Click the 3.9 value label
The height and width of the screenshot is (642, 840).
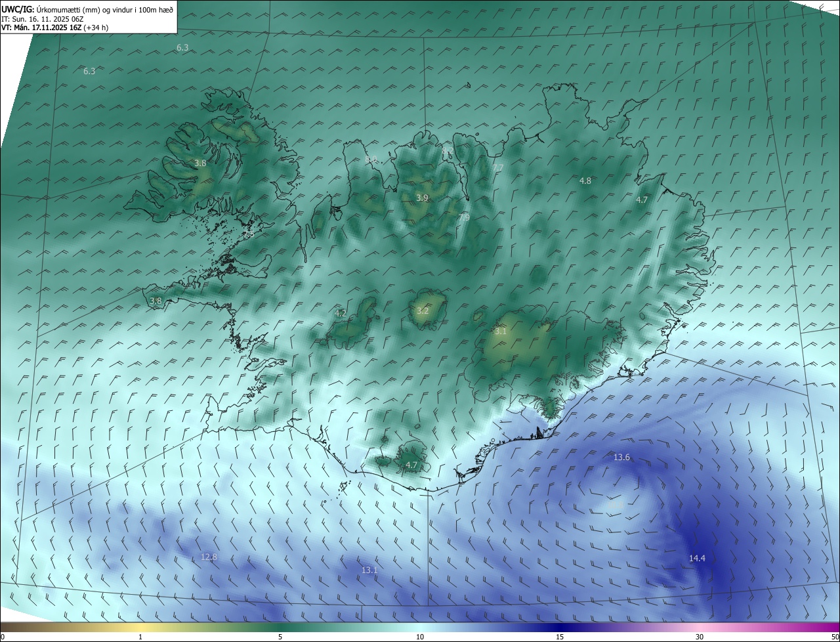click(x=422, y=198)
